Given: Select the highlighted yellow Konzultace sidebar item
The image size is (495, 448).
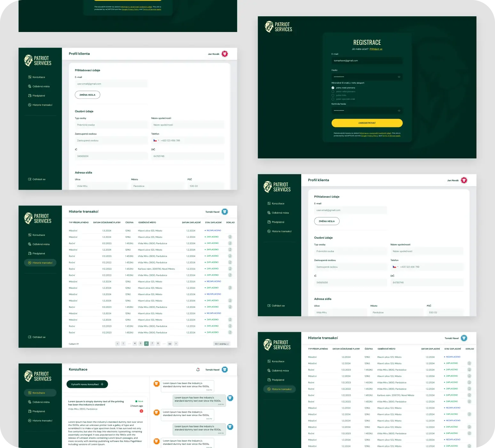Looking at the screenshot, I should click(x=40, y=393).
